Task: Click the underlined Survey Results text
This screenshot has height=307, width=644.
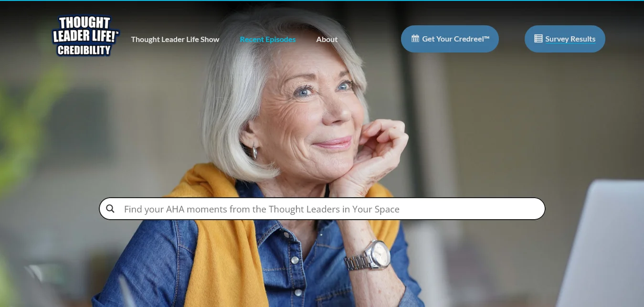Action: tap(570, 39)
